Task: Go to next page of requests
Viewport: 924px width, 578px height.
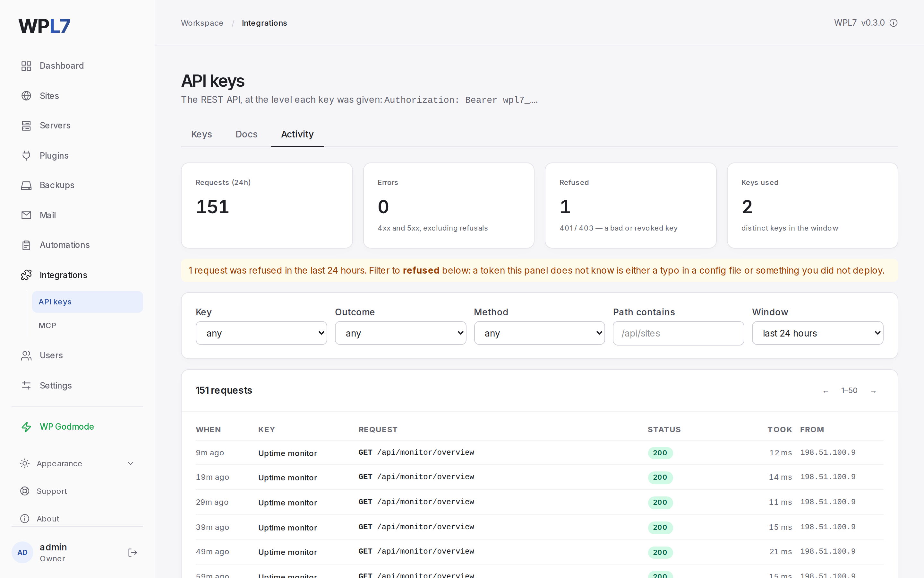Action: tap(873, 391)
